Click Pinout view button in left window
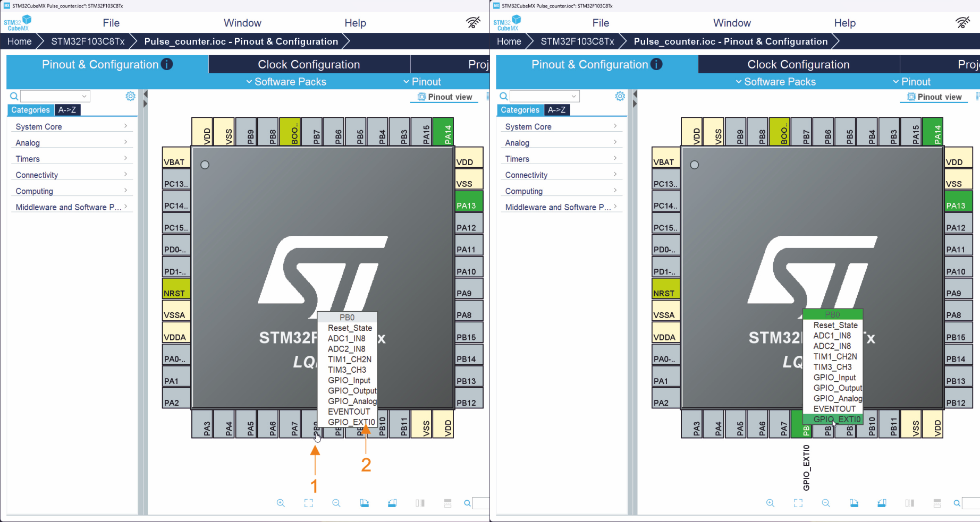 pyautogui.click(x=445, y=97)
